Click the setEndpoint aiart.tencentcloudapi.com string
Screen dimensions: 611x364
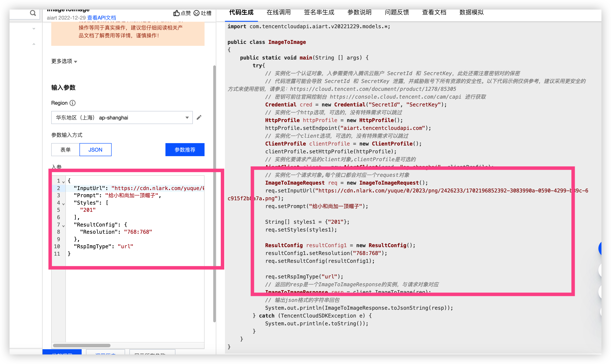pyautogui.click(x=383, y=128)
